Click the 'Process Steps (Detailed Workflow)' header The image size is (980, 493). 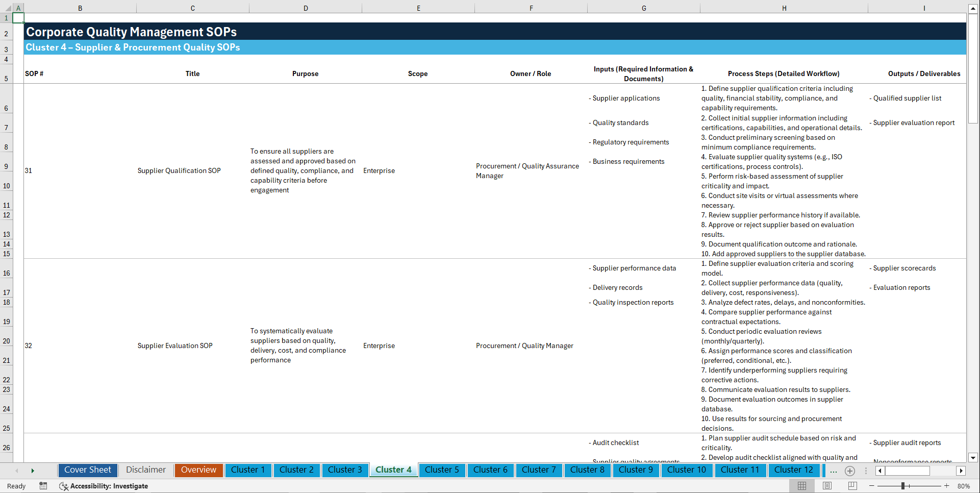(784, 73)
